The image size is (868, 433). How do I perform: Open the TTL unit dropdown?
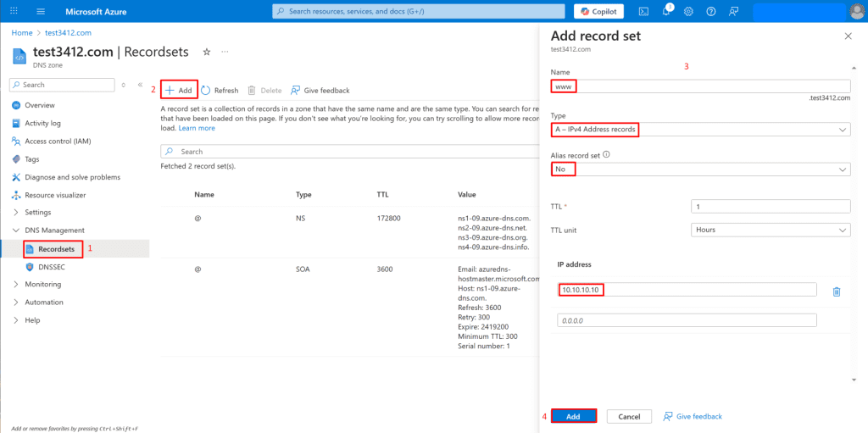(x=771, y=230)
